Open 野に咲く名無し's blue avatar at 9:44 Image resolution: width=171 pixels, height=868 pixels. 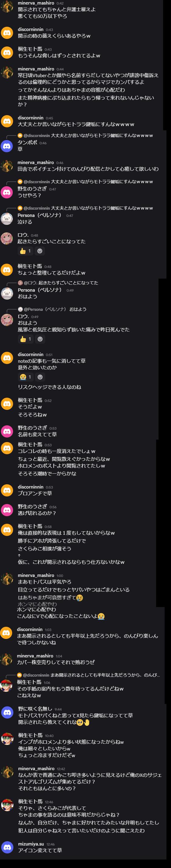(x=7, y=712)
